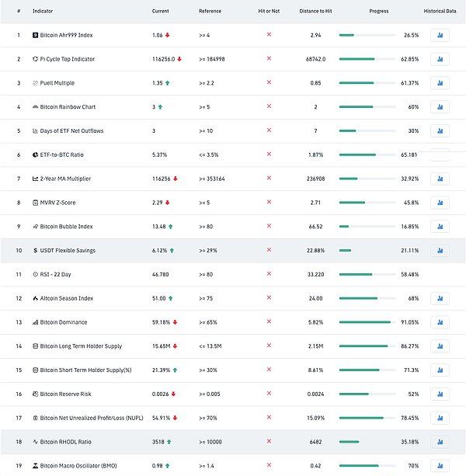Click the Days of ETF Net Outflows progress bar
Image resolution: width=466 pixels, height=476 pixels.
tap(367, 131)
